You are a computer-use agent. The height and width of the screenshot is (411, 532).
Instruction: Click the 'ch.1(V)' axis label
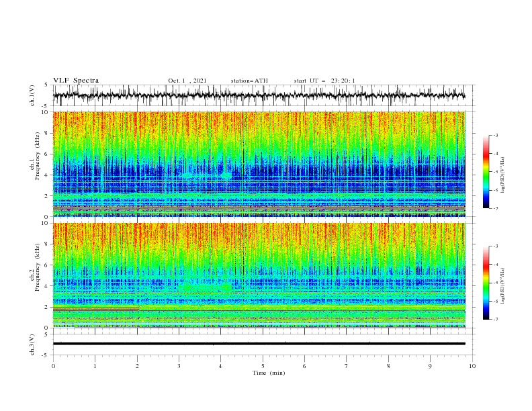coord(32,95)
